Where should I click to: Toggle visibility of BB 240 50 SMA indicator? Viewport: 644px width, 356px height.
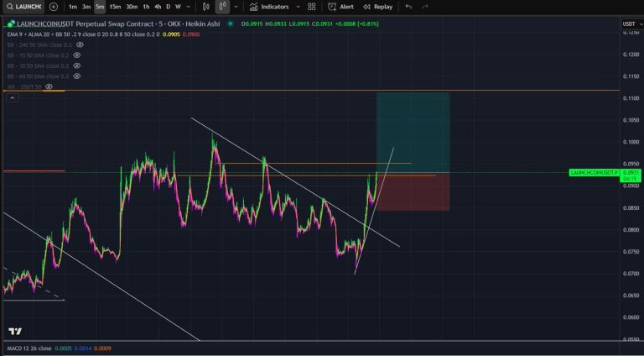click(80, 44)
